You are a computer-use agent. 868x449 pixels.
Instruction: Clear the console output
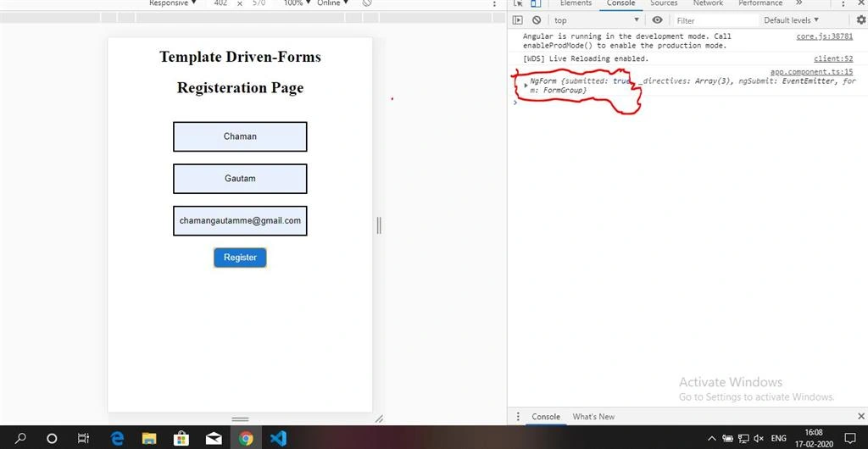tap(537, 20)
